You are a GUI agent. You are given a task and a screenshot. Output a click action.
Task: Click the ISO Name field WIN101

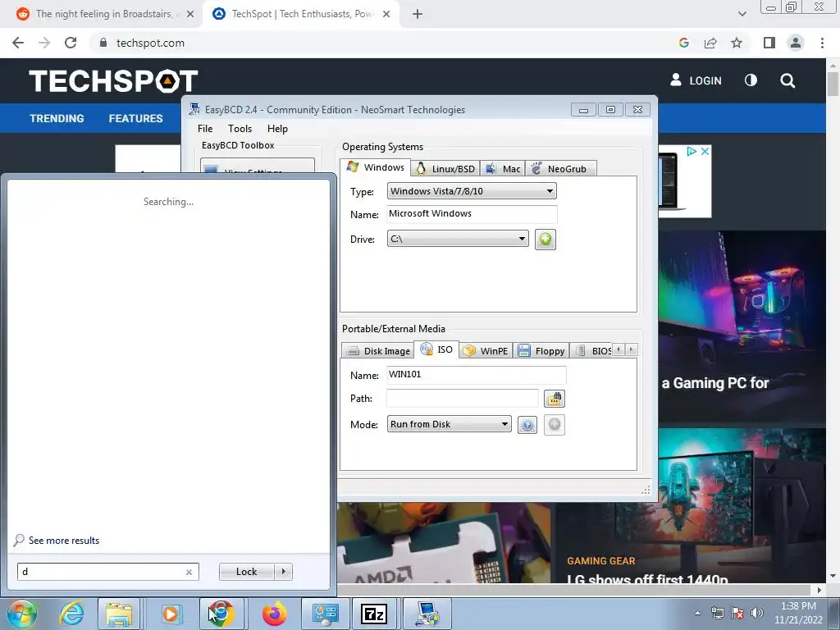tap(477, 374)
